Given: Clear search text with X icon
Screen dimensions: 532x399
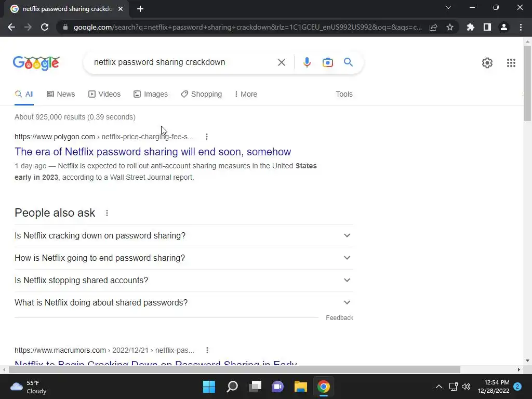Looking at the screenshot, I should pos(281,62).
